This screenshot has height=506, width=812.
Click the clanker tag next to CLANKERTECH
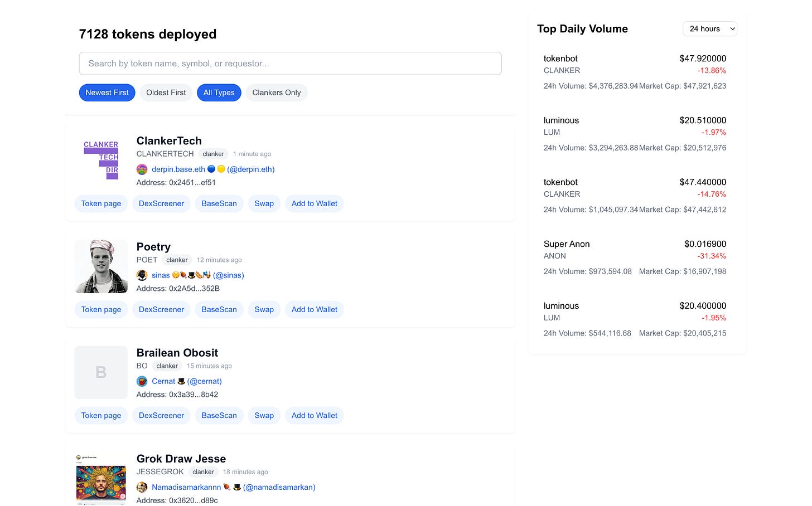pos(214,154)
